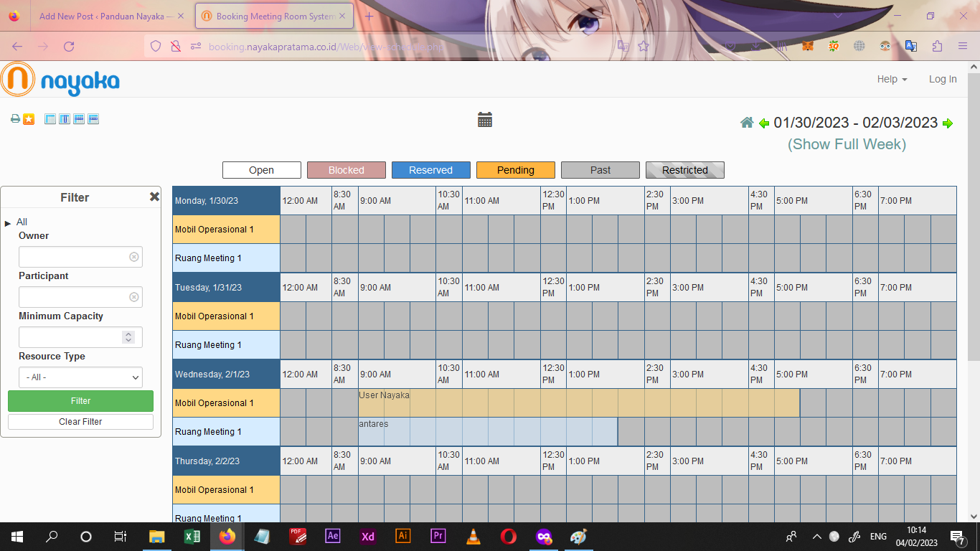Click the green Filter button
Image resolution: width=980 pixels, height=551 pixels.
[80, 401]
